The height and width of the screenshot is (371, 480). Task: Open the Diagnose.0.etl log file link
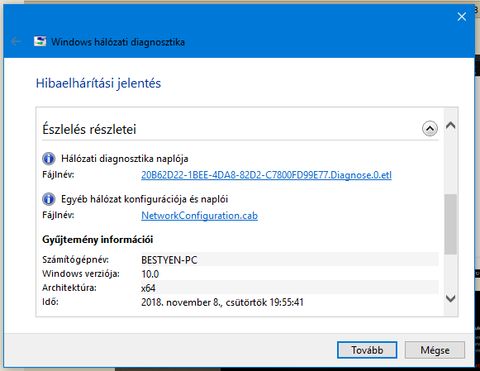tap(266, 175)
